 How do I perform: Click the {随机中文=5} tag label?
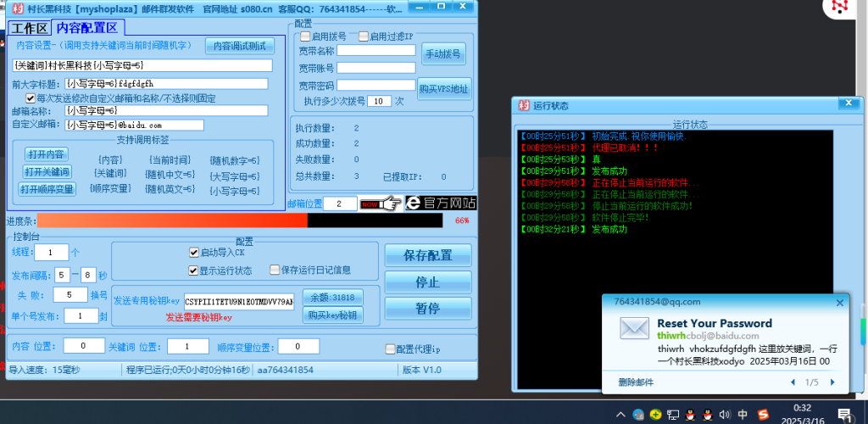[x=170, y=175]
